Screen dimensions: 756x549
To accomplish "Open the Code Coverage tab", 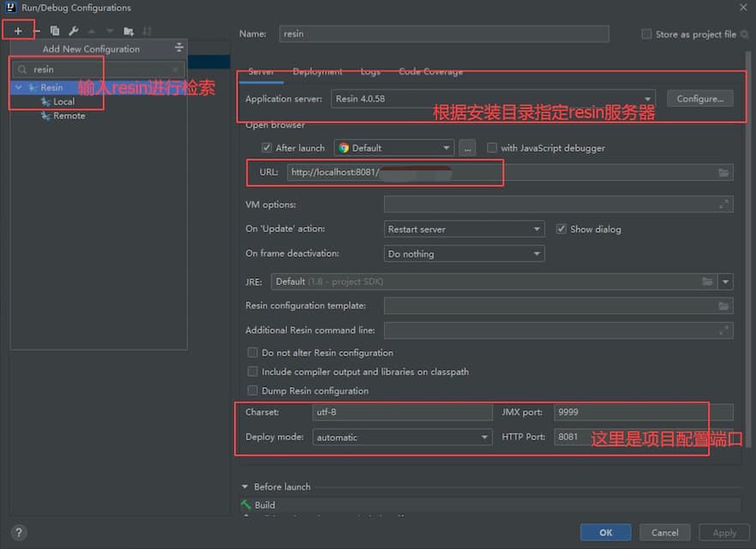I will (x=430, y=72).
